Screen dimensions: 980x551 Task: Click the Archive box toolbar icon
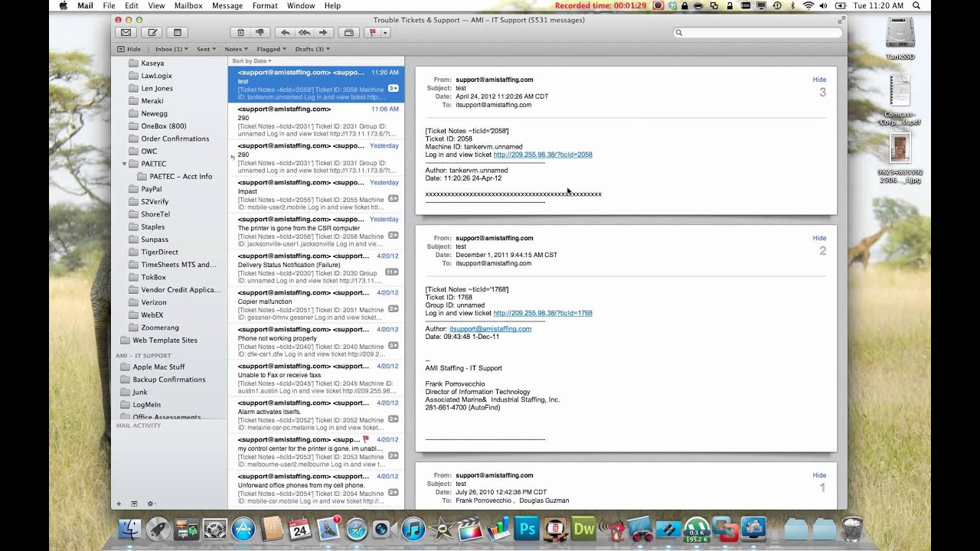click(x=349, y=33)
